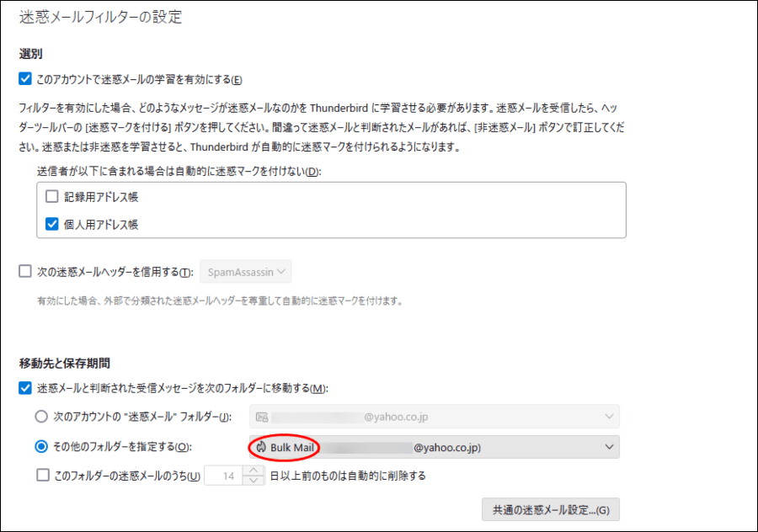Click the mail account icon in the first dropdown

tap(262, 417)
